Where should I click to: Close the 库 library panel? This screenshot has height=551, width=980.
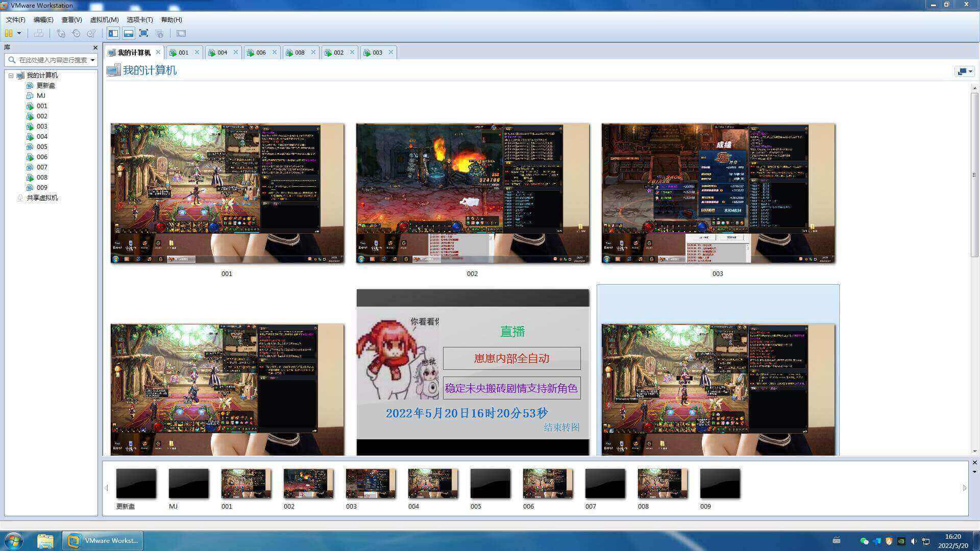tap(95, 47)
